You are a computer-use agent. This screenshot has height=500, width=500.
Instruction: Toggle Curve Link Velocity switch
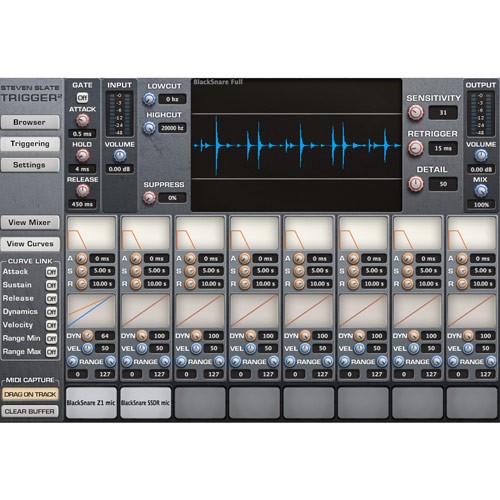point(51,325)
